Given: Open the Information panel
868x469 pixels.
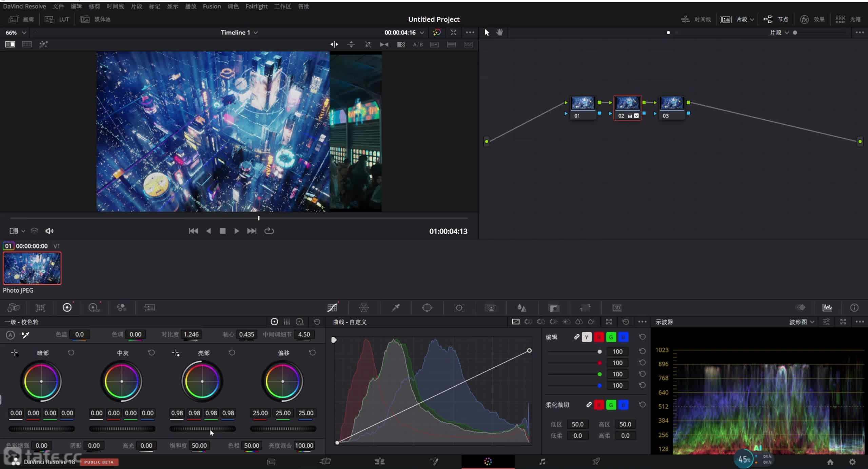Looking at the screenshot, I should (854, 308).
